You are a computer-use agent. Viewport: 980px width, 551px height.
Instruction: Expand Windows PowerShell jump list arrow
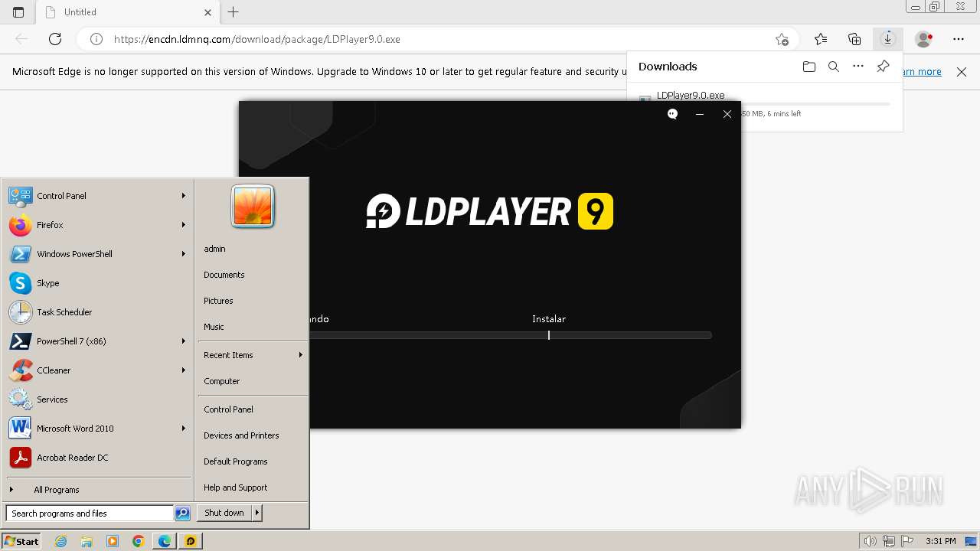pyautogui.click(x=184, y=254)
